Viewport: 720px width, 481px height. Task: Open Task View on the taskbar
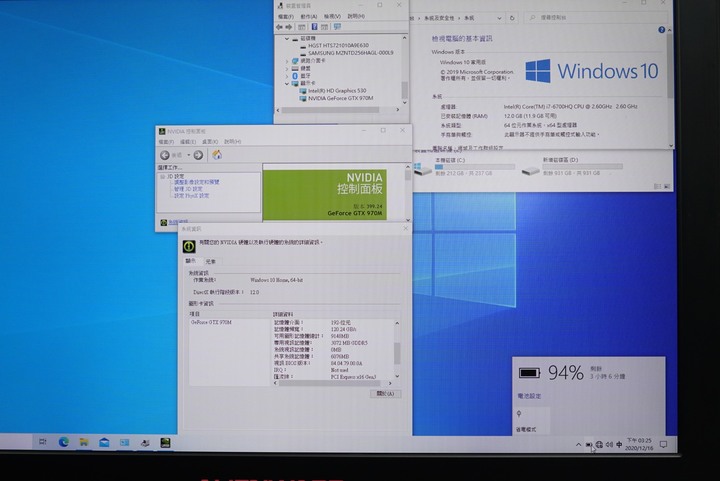[43, 442]
